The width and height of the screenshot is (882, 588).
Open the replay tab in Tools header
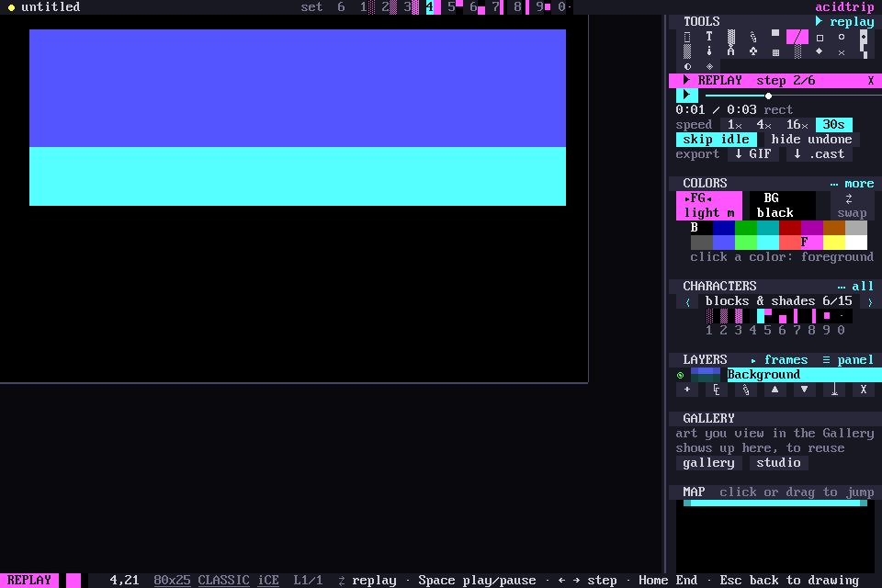pos(845,22)
